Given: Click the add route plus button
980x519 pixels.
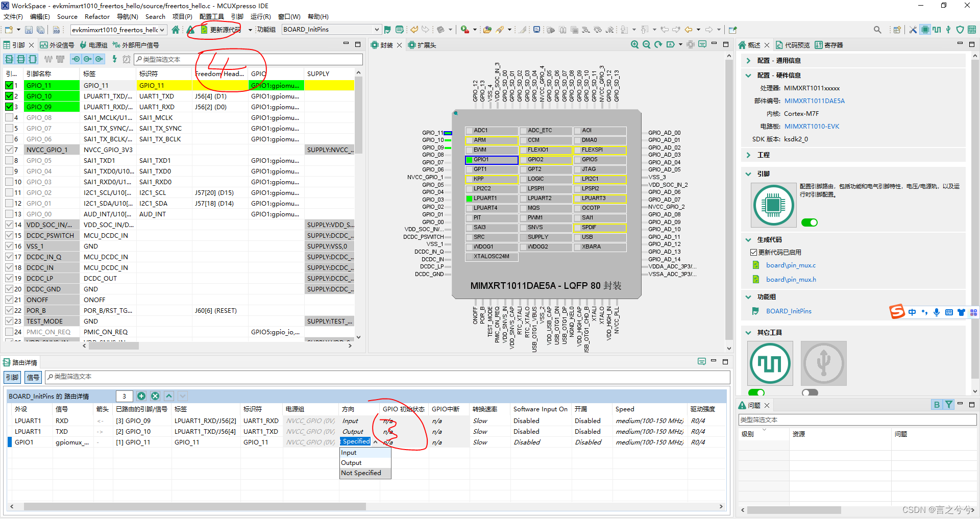Looking at the screenshot, I should click(141, 396).
